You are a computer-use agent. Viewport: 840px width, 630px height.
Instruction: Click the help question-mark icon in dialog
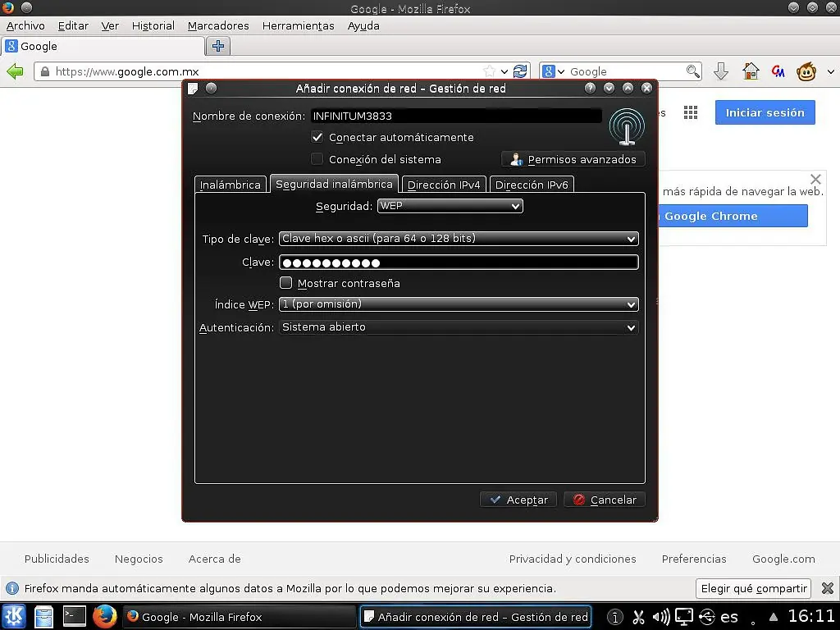pos(590,88)
